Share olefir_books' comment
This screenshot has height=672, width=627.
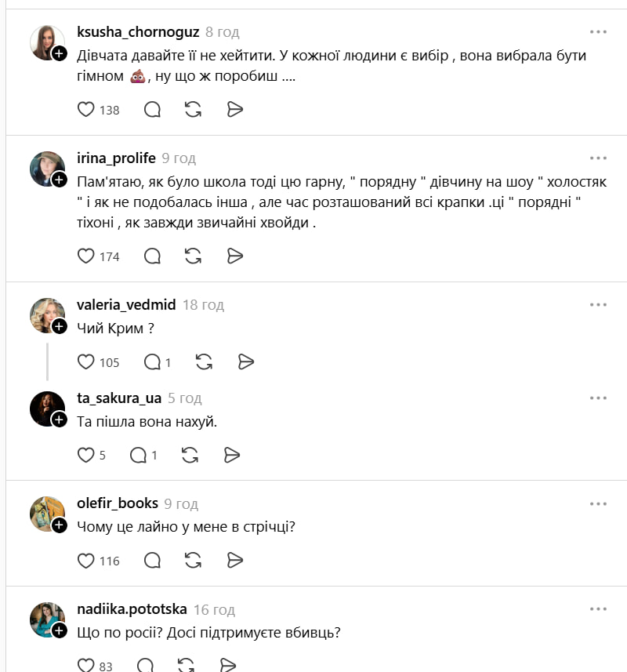(x=234, y=560)
